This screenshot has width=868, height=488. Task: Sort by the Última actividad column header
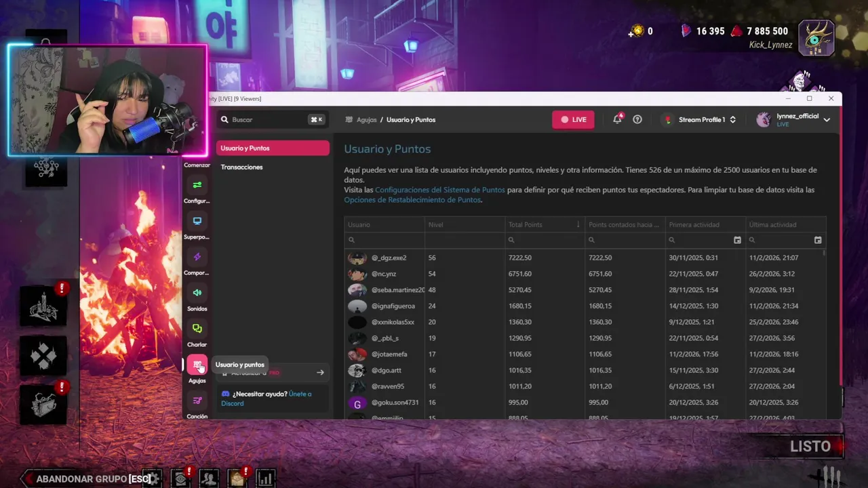point(785,224)
